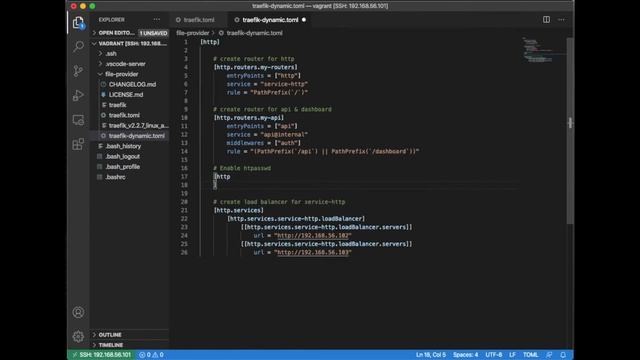Open LICENSE.md file
Screen dimensions: 640x360
coord(129,95)
